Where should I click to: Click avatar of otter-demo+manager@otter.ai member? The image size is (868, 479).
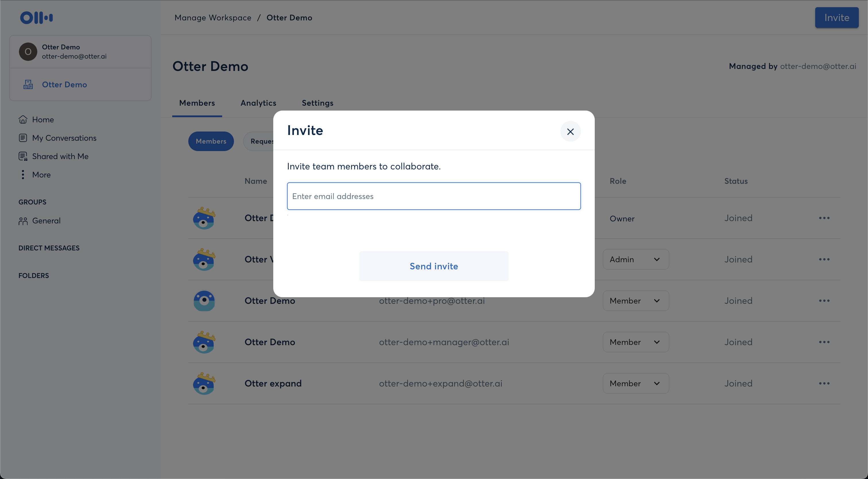point(204,342)
